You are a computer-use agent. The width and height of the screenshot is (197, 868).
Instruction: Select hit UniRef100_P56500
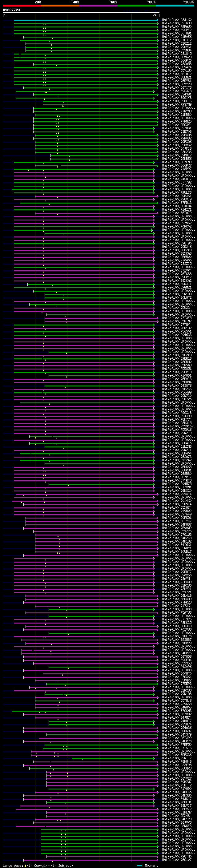[177, 257]
